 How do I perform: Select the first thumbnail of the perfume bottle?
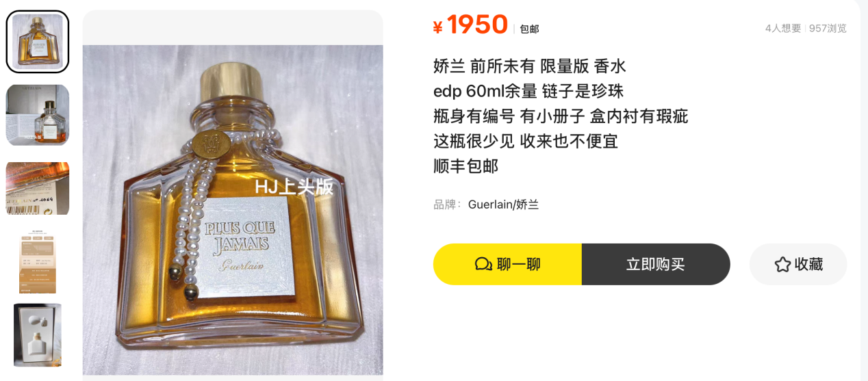click(38, 41)
